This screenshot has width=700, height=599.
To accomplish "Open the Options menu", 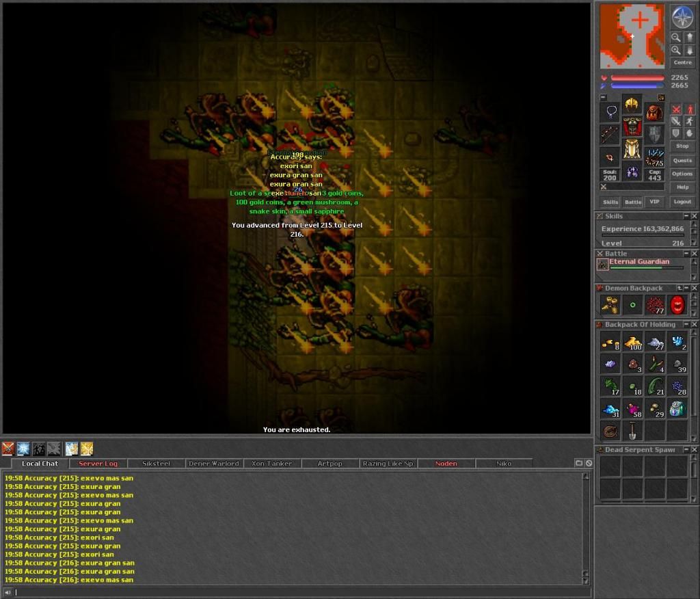I will pos(682,174).
